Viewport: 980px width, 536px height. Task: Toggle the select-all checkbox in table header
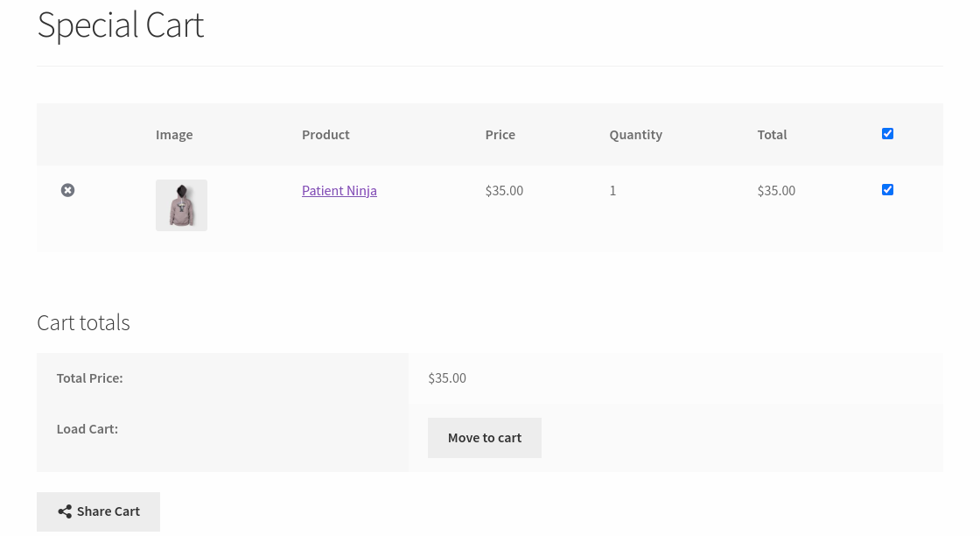click(x=887, y=133)
